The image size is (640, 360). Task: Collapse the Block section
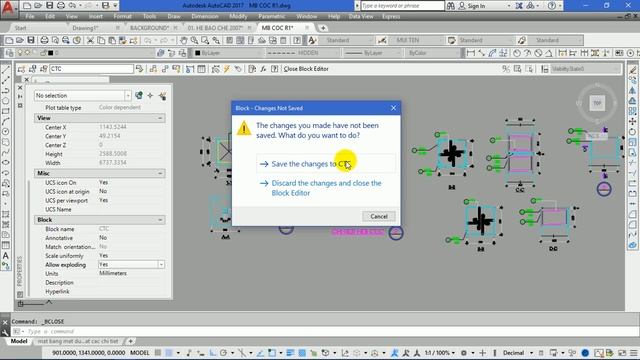[x=160, y=220]
